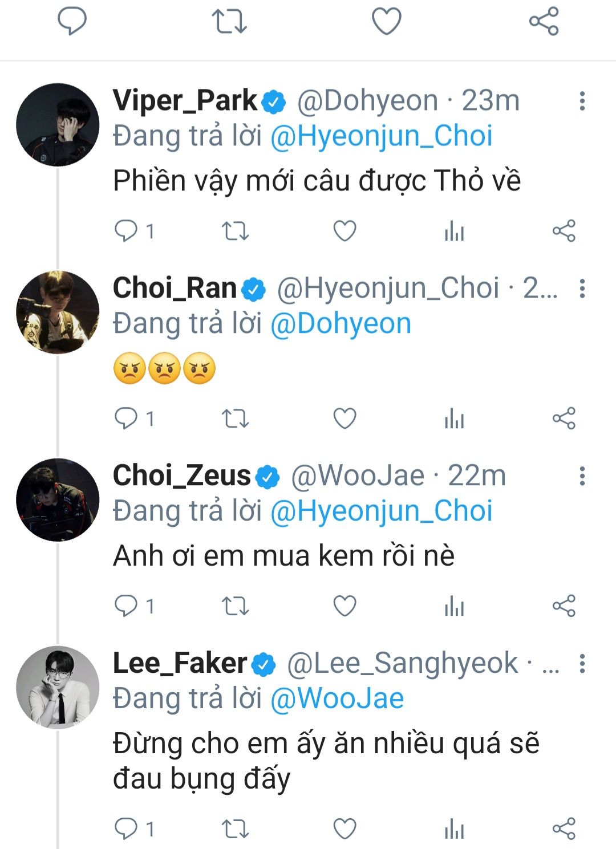Screen dimensions: 616x849
Task: Reply to the main tweet at top
Action: pos(72,22)
